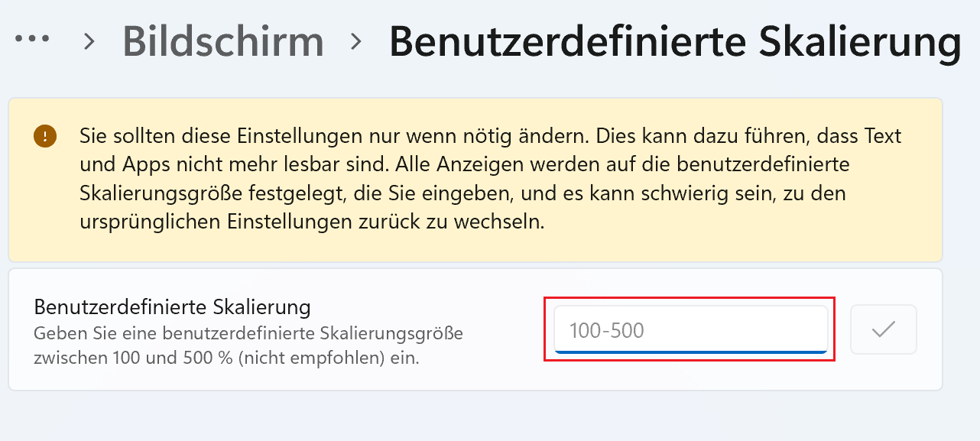Click the warning line starting ursprünglichen Einstellungen

click(x=312, y=222)
